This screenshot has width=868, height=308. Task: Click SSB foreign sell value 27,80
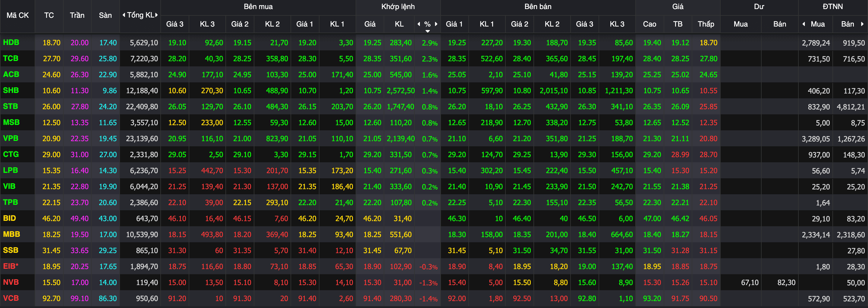tap(856, 251)
